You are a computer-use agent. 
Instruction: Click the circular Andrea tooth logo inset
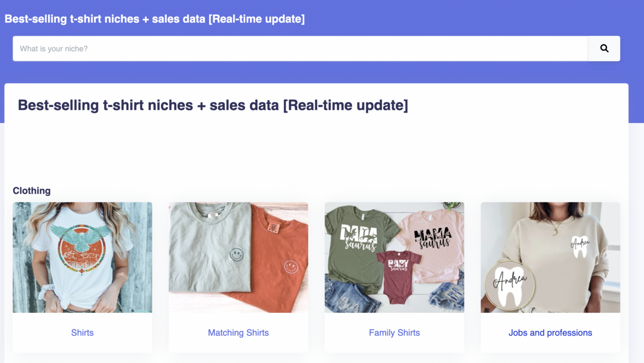pyautogui.click(x=509, y=285)
